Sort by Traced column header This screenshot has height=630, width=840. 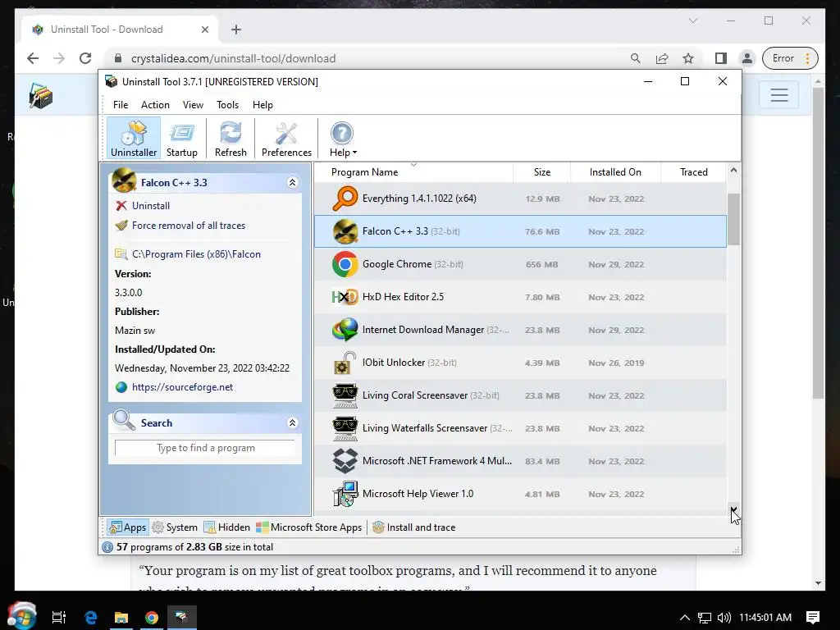point(694,172)
